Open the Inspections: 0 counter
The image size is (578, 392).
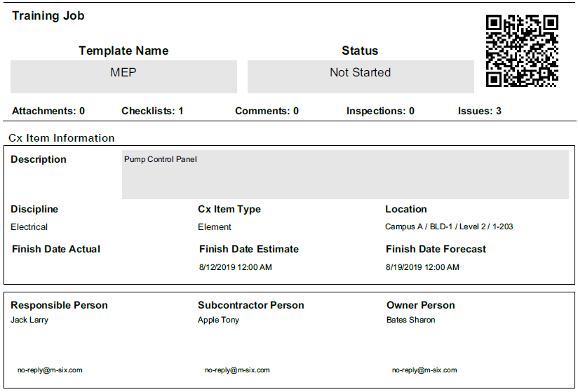tap(380, 111)
